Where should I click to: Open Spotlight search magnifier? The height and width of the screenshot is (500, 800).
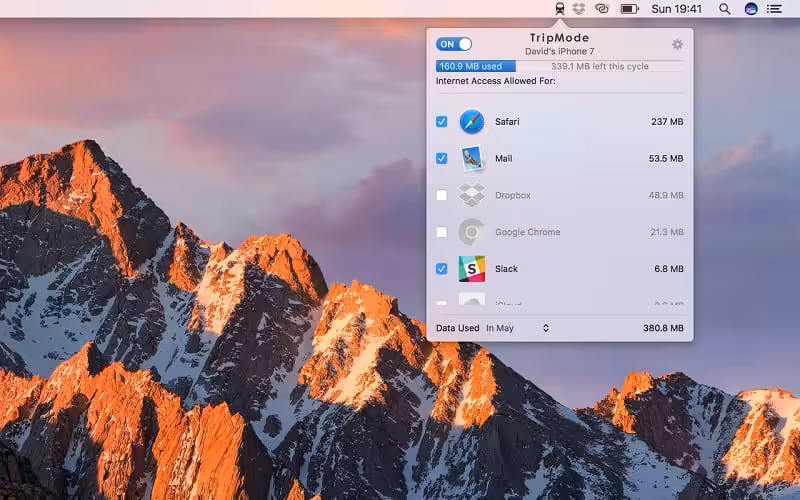coord(724,9)
